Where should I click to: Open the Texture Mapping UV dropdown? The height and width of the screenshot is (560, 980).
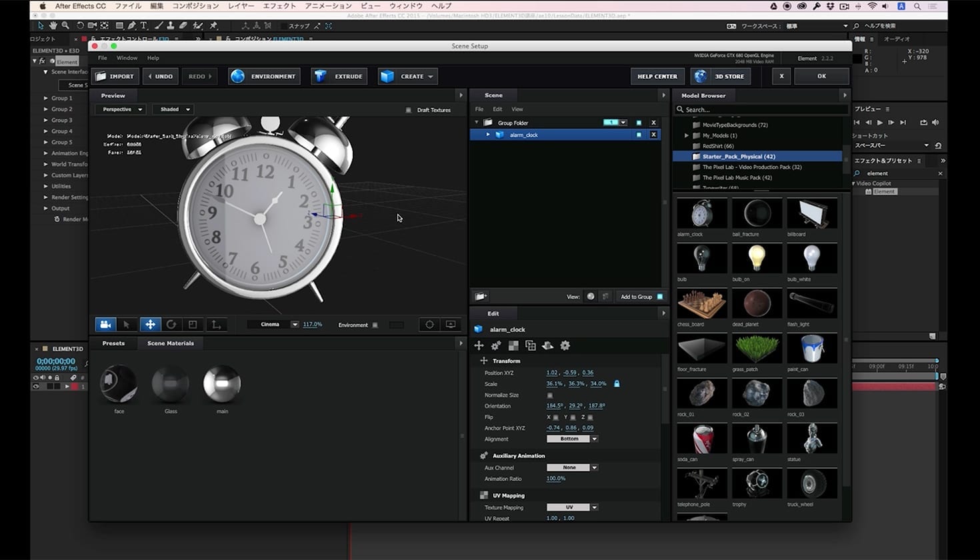pyautogui.click(x=572, y=508)
